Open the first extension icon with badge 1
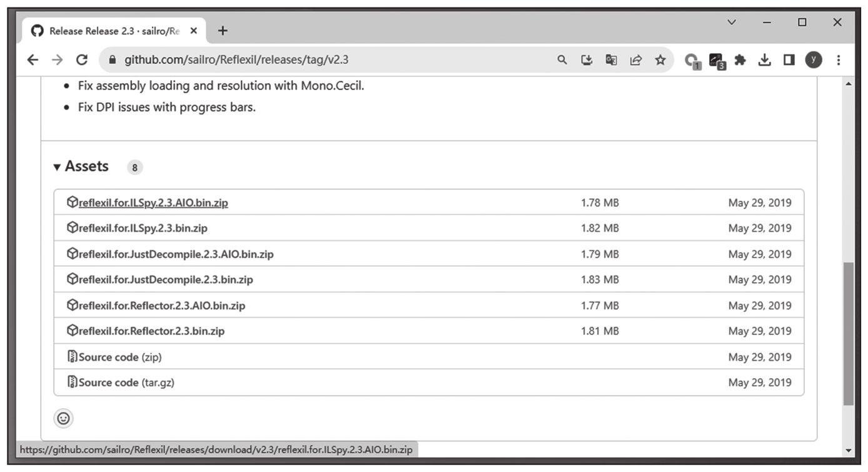Screen dimensions: 868x472 (692, 61)
